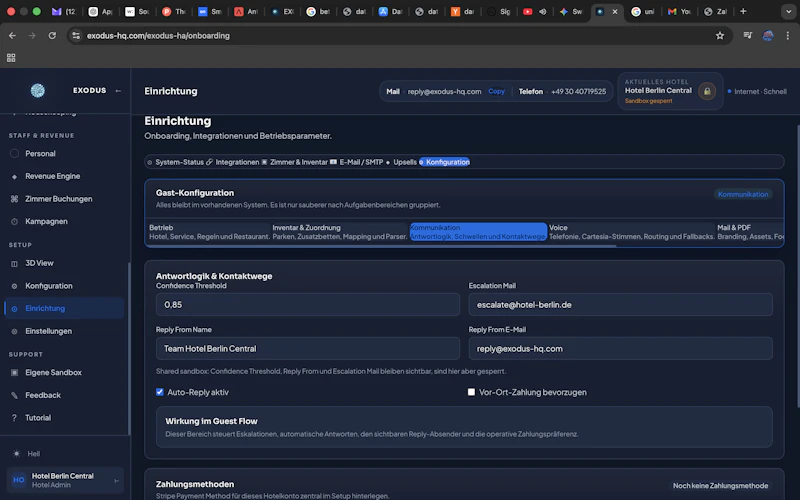Click the Tutorial question mark icon
The width and height of the screenshot is (800, 500).
pyautogui.click(x=14, y=418)
